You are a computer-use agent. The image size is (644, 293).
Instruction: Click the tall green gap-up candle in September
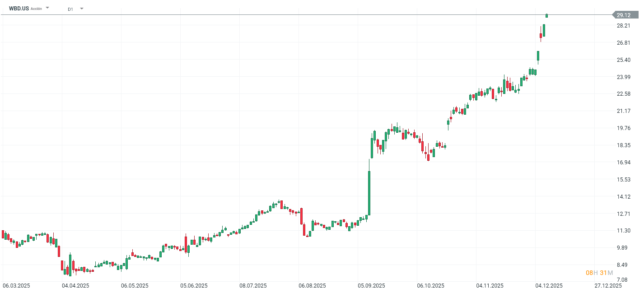(x=369, y=193)
